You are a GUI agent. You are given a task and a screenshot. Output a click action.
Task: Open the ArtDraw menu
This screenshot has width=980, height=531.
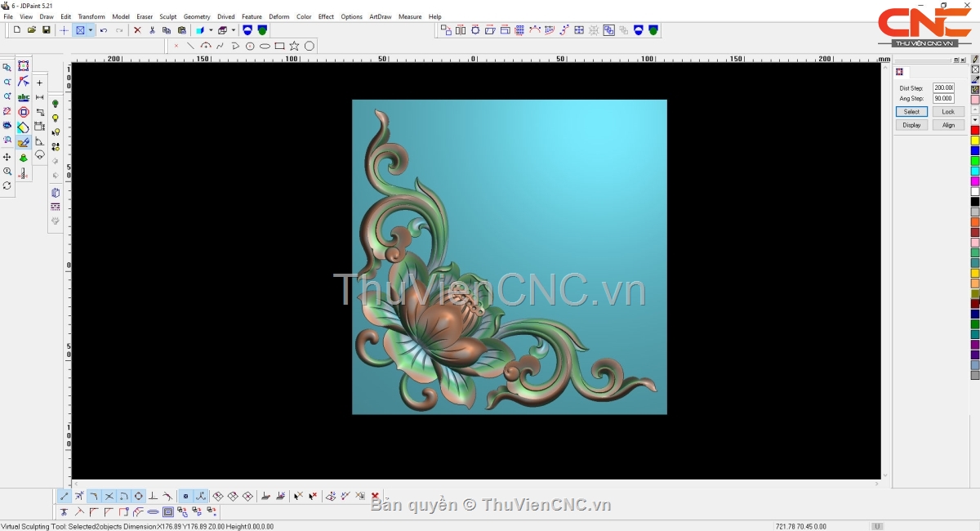380,16
